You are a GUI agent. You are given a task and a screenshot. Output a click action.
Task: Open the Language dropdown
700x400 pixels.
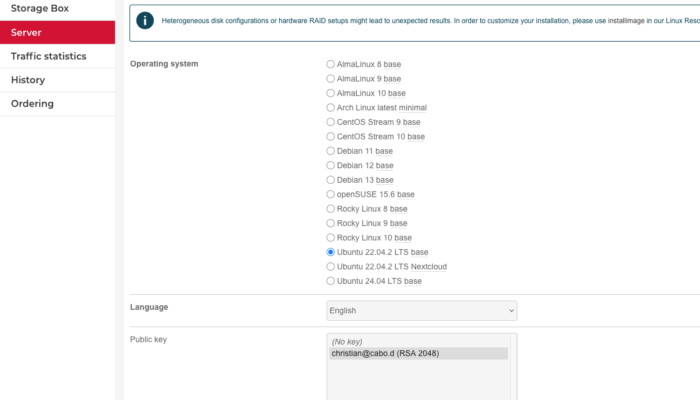click(x=421, y=311)
